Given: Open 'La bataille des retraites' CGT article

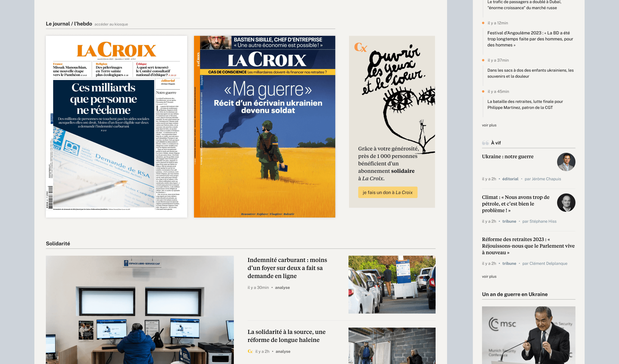Looking at the screenshot, I should point(525,105).
